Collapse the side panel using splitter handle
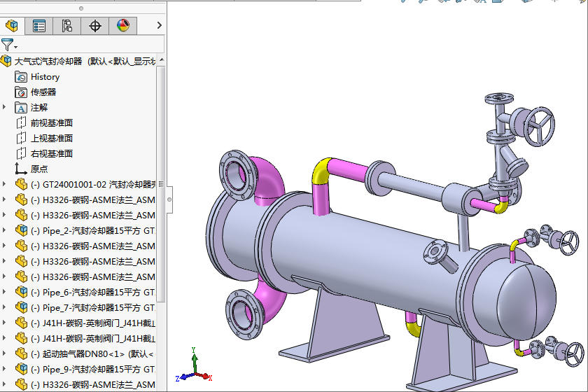The width and height of the screenshot is (588, 392). tap(169, 199)
